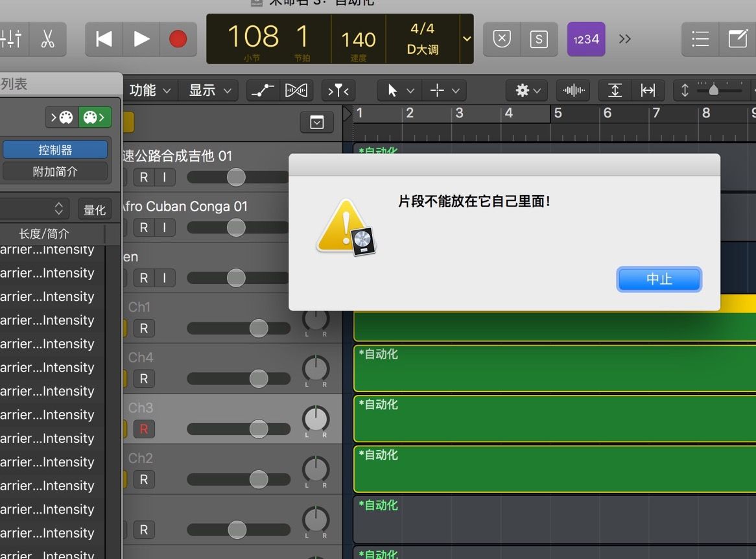Click bar 5 on the ruler

click(558, 113)
